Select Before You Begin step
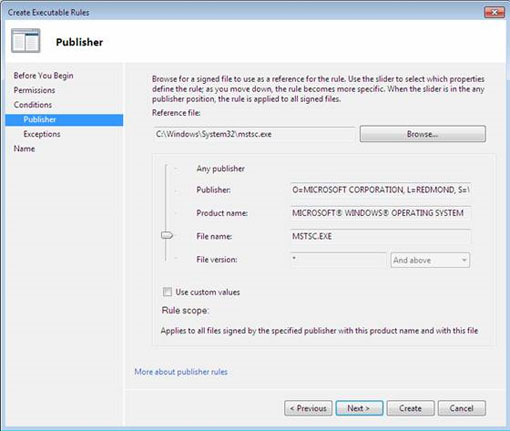The width and height of the screenshot is (510, 431). 43,76
